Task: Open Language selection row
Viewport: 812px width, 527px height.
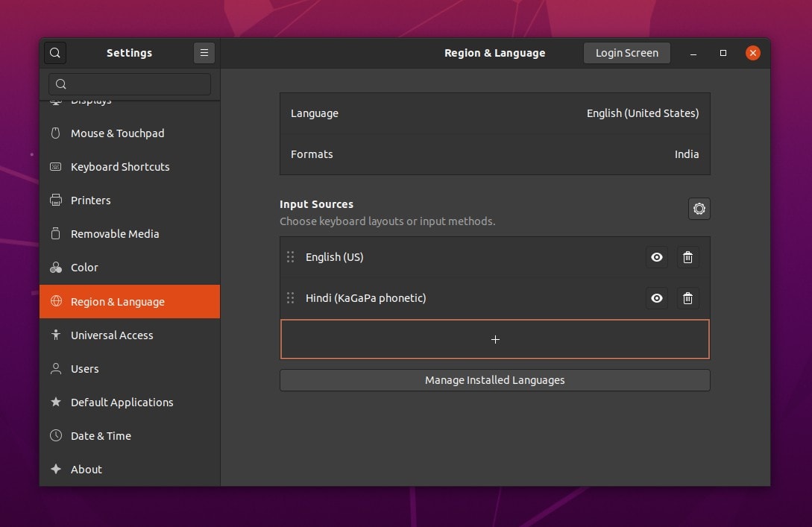Action: [494, 113]
